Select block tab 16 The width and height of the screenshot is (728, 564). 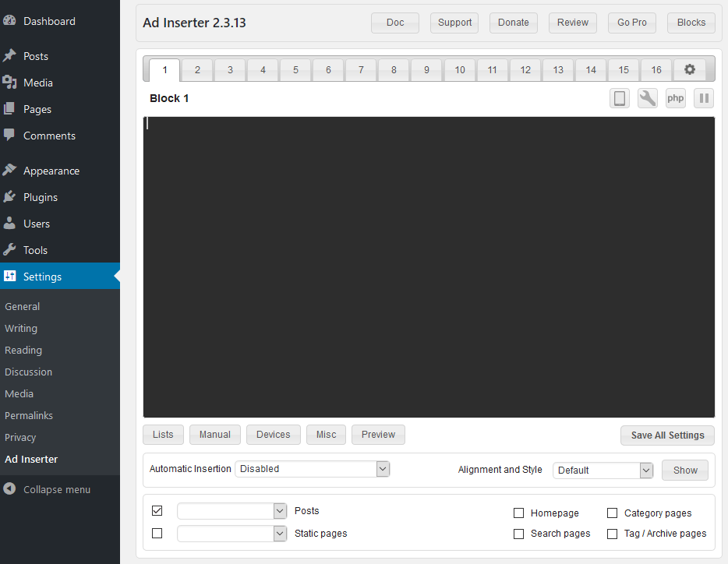(x=656, y=69)
